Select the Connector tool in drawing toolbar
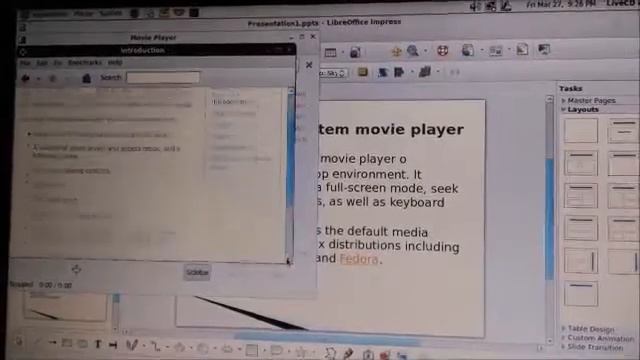The width and height of the screenshot is (640, 360). click(156, 347)
